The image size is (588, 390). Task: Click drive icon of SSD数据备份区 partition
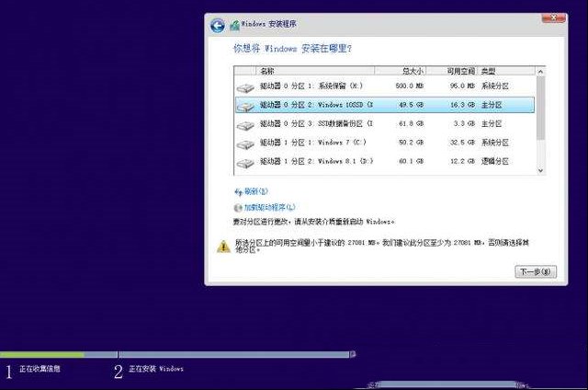(245, 125)
